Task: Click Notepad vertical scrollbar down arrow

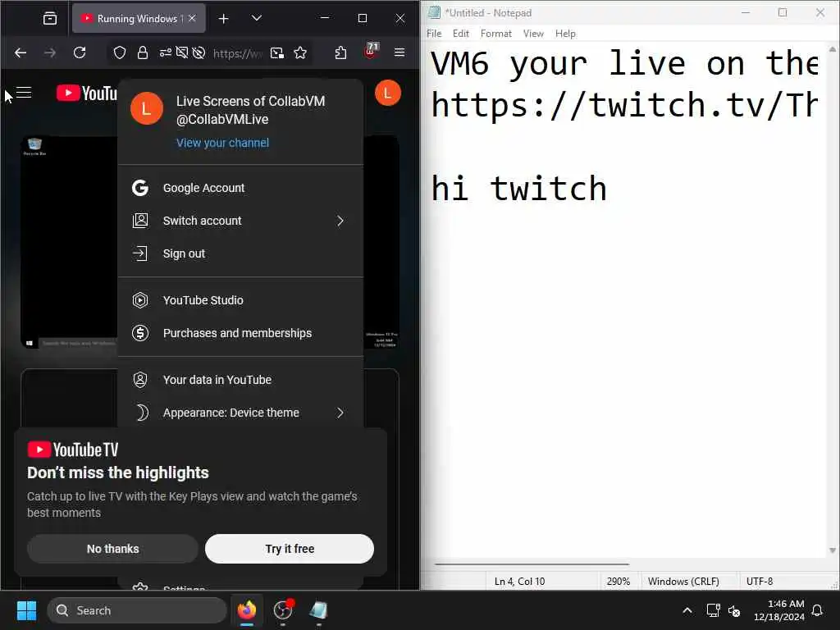Action: tap(833, 550)
